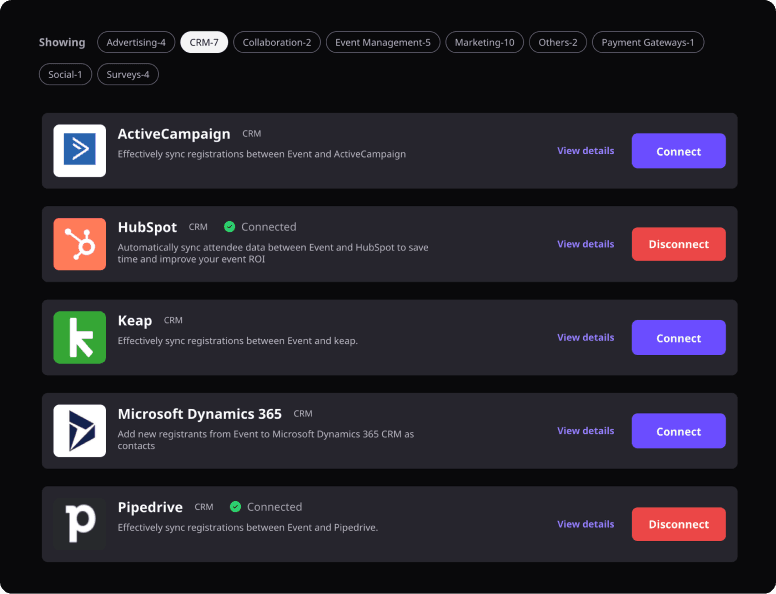
Task: Click the Microsoft Dynamics 365 title
Action: pos(199,414)
